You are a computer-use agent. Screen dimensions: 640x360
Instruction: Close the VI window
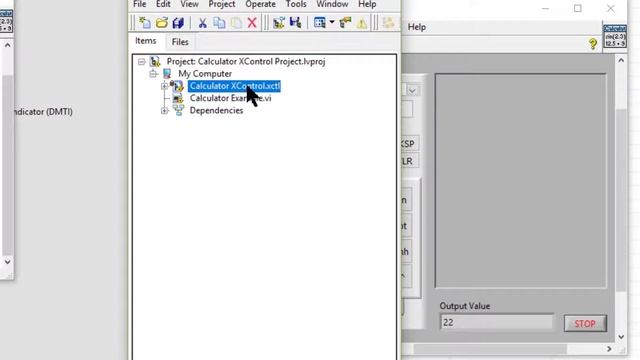tap(610, 9)
